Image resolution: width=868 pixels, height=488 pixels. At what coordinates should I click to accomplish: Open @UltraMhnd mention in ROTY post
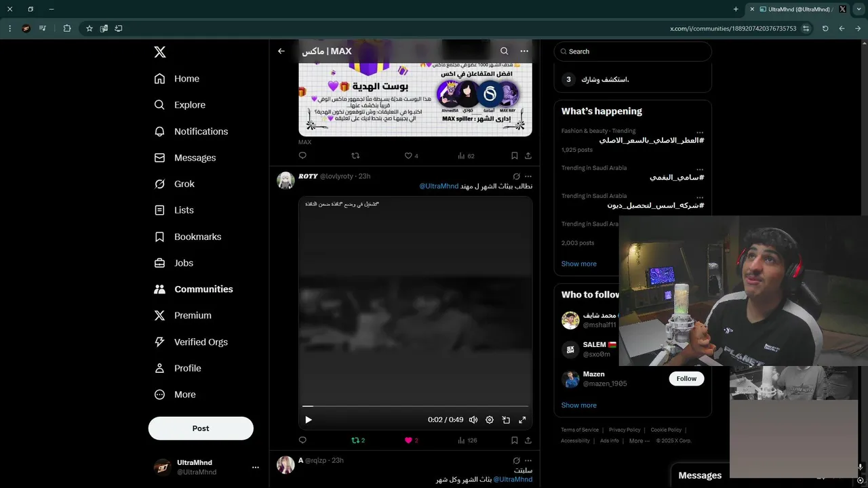click(x=439, y=186)
